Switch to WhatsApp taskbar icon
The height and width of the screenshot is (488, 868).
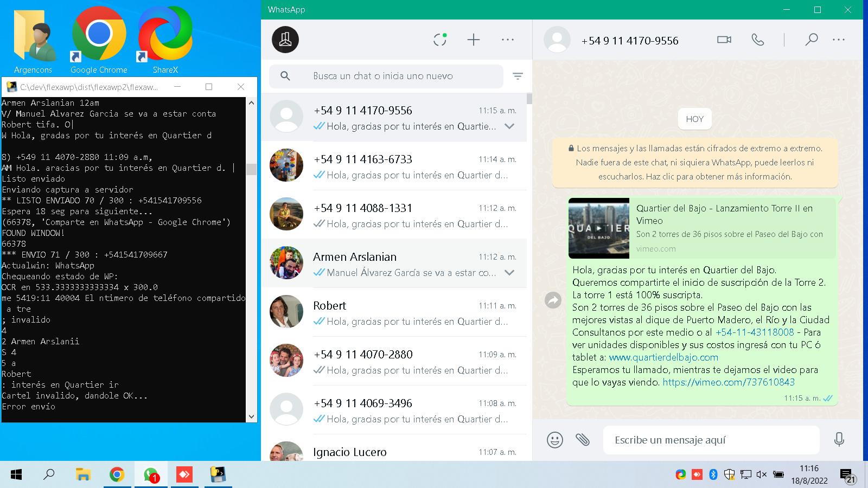[x=151, y=475]
